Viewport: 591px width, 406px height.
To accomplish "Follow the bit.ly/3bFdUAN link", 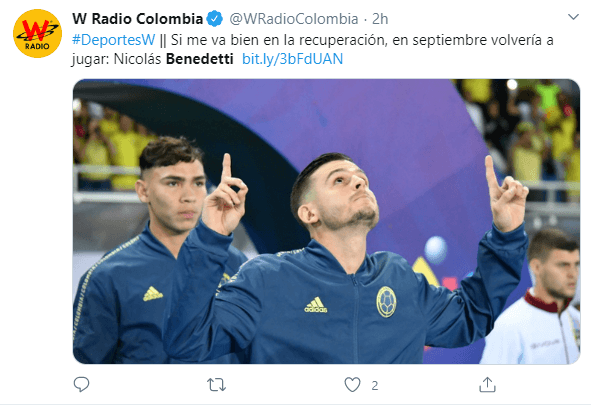I will coord(292,59).
